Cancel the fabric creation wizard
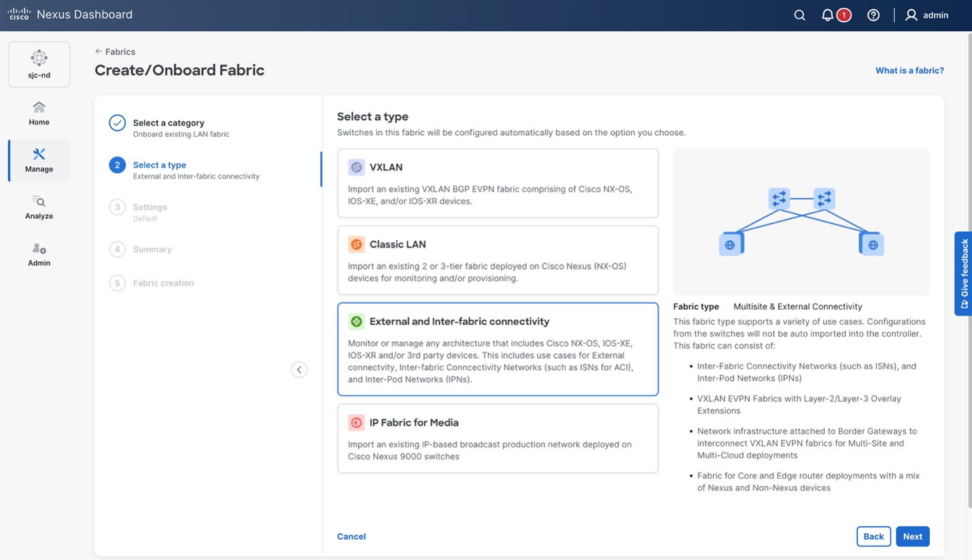 (351, 537)
